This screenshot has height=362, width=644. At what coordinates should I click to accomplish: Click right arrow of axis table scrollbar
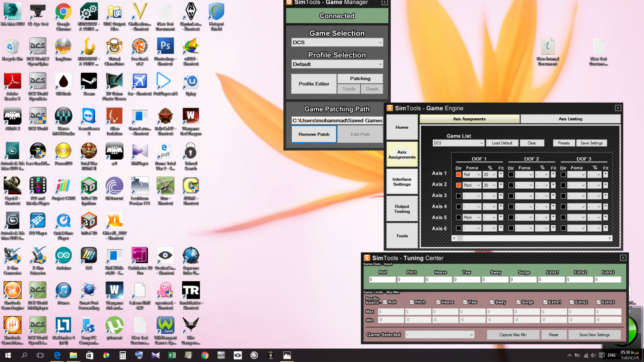click(x=609, y=239)
